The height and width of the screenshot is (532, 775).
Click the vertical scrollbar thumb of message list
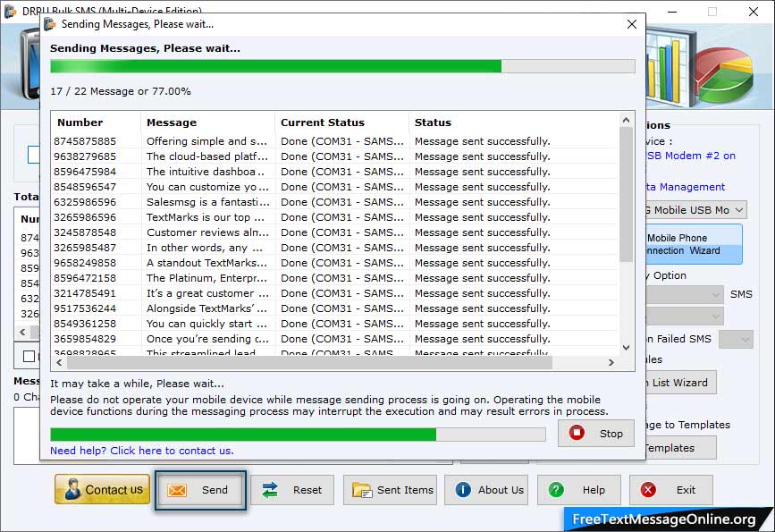(x=626, y=195)
